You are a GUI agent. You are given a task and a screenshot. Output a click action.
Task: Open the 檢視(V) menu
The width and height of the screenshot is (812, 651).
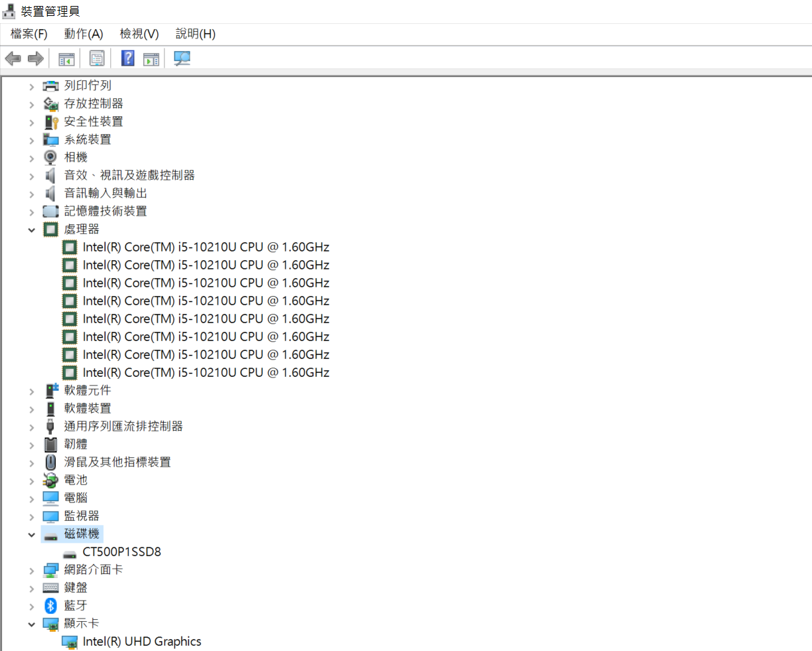(x=139, y=34)
